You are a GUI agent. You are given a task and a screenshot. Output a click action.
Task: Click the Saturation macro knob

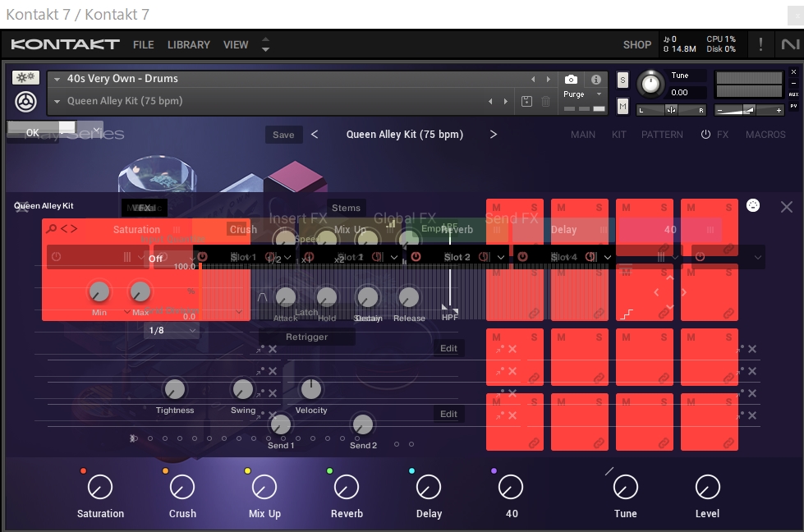coord(100,487)
